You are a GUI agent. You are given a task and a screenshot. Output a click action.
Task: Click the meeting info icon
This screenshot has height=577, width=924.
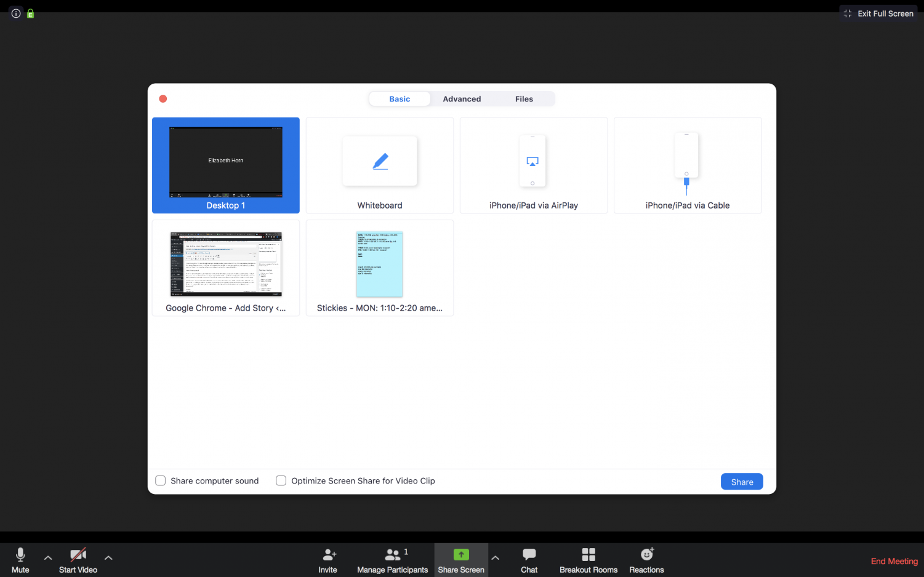click(16, 14)
